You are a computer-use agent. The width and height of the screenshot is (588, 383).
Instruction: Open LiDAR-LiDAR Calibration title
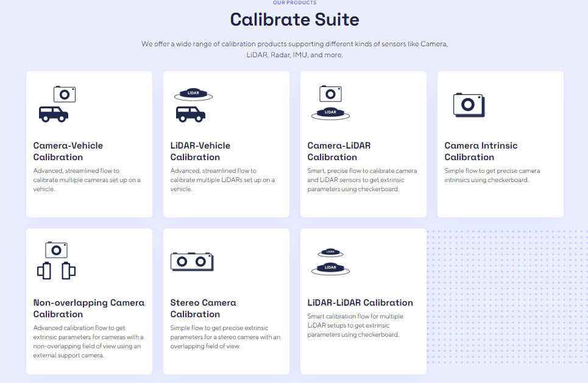pos(360,303)
